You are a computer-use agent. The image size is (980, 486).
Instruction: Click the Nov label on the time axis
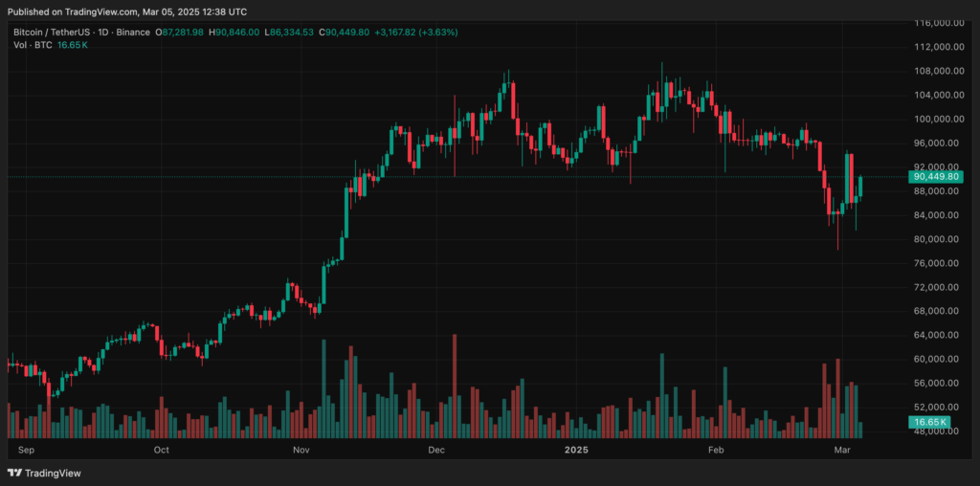[301, 449]
